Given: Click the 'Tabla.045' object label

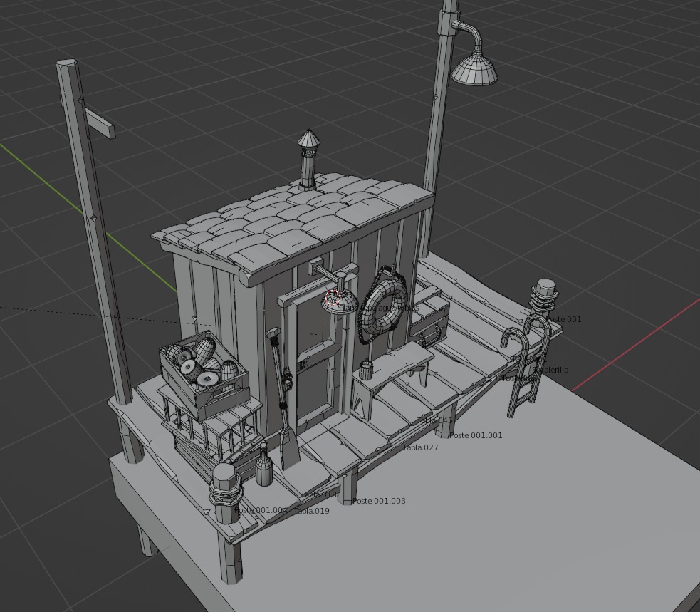Looking at the screenshot, I should [x=434, y=420].
